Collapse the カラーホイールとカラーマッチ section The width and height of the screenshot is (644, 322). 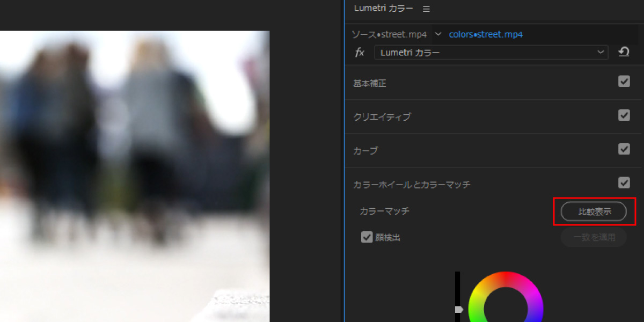click(412, 184)
